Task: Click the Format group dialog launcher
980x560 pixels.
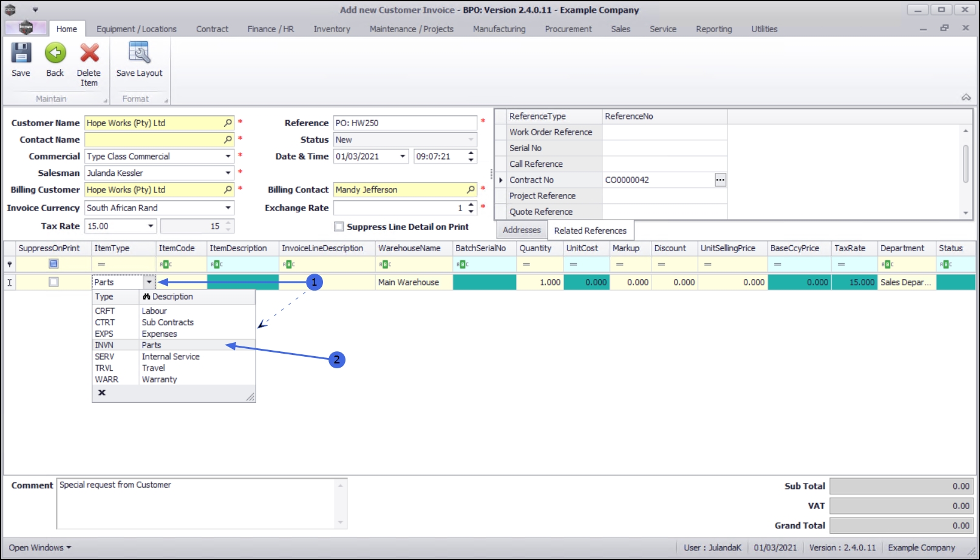Action: click(x=166, y=101)
